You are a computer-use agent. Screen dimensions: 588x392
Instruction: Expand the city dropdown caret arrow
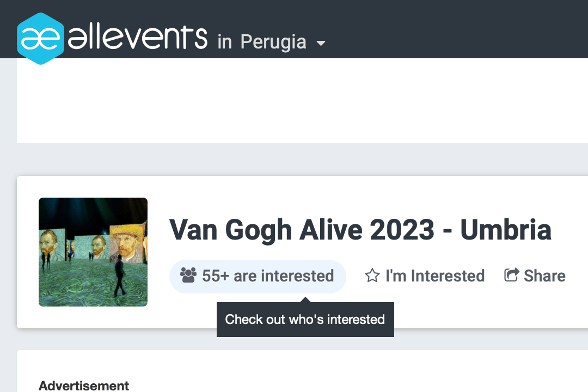[321, 43]
